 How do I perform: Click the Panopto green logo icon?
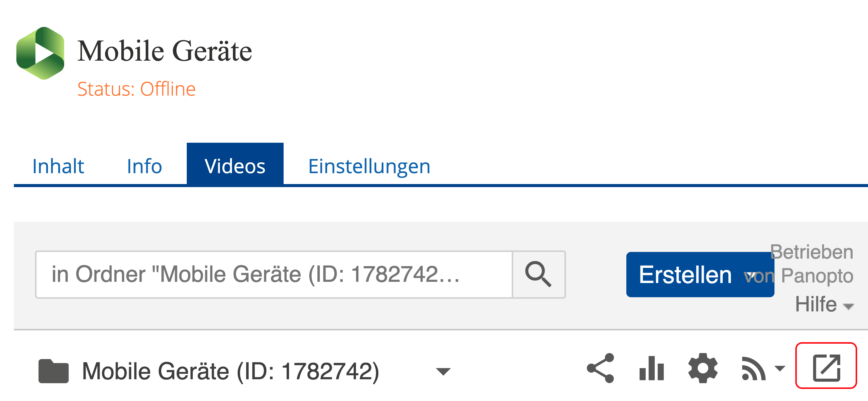pos(40,53)
